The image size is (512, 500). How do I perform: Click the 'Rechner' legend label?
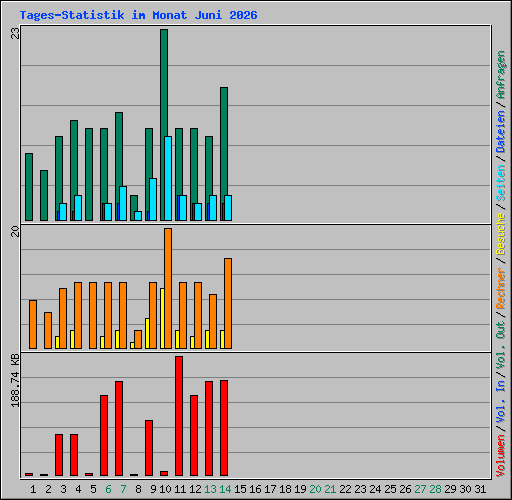point(501,288)
